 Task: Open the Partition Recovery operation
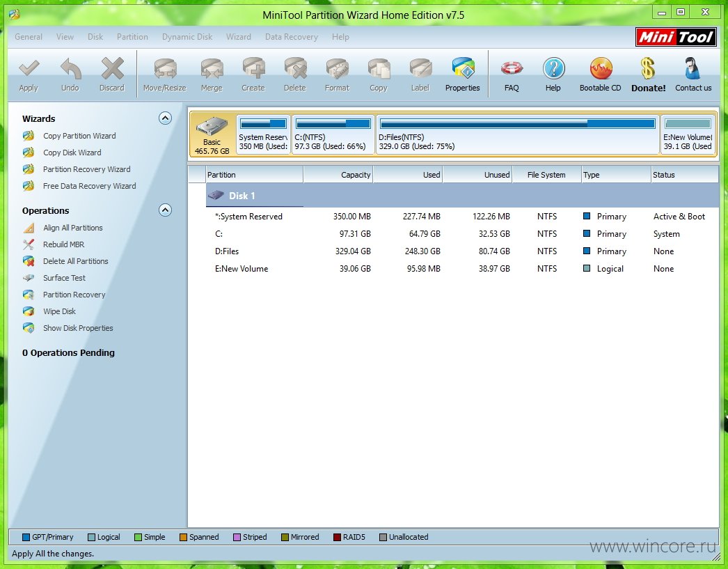[74, 295]
